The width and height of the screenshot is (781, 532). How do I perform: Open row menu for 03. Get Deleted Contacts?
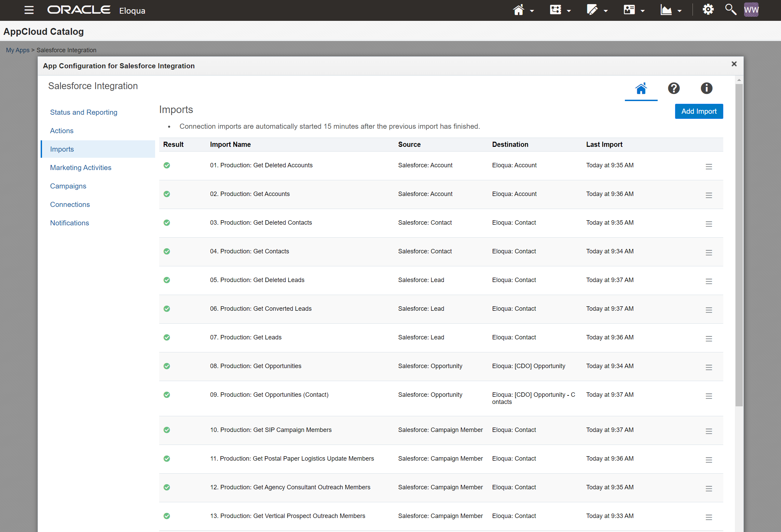[x=709, y=224]
